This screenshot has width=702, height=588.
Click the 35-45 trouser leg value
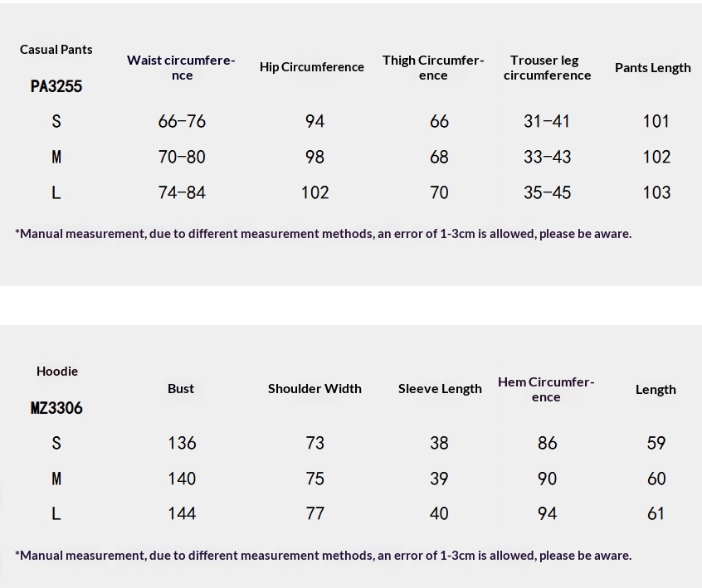(547, 192)
